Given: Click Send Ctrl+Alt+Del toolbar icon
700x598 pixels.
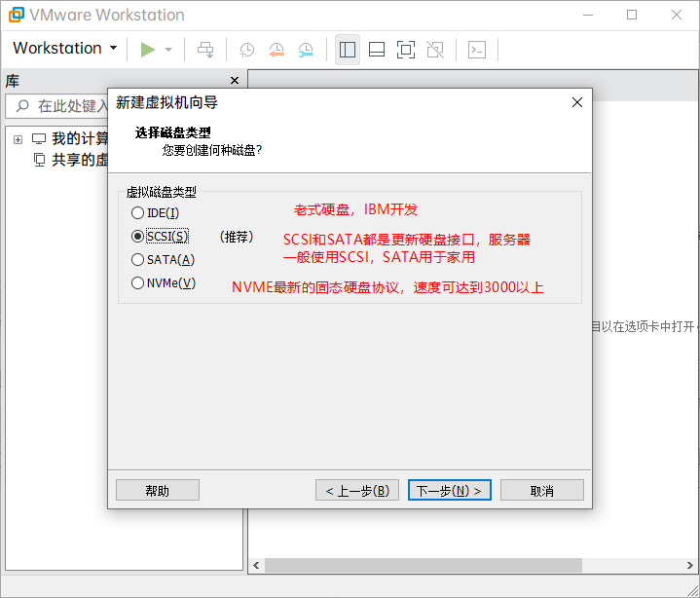Looking at the screenshot, I should point(205,49).
